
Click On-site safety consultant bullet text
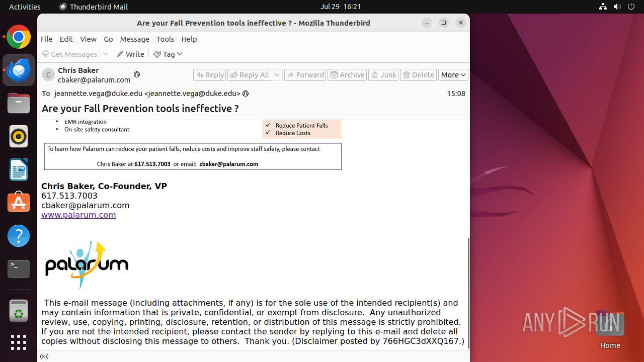97,129
